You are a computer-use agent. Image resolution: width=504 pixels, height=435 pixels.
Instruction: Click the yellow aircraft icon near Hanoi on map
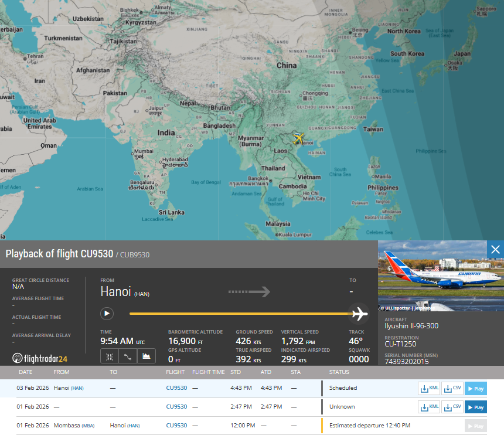coord(298,138)
